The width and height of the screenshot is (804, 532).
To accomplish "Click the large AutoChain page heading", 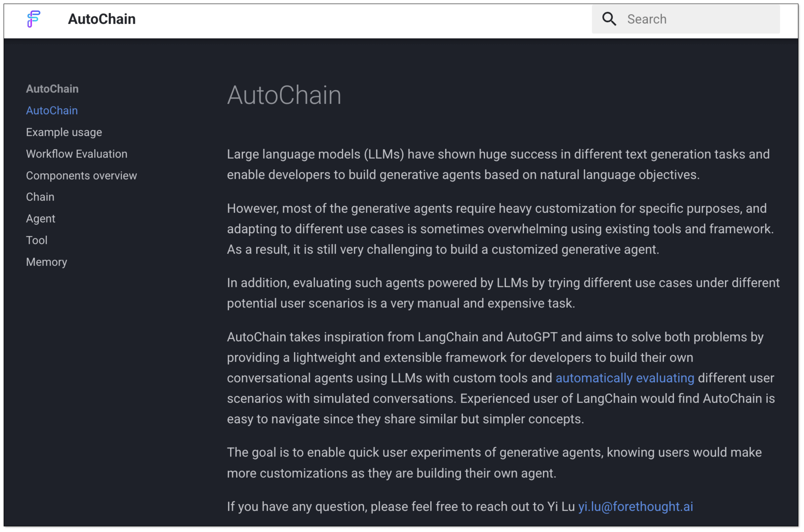I will [284, 95].
